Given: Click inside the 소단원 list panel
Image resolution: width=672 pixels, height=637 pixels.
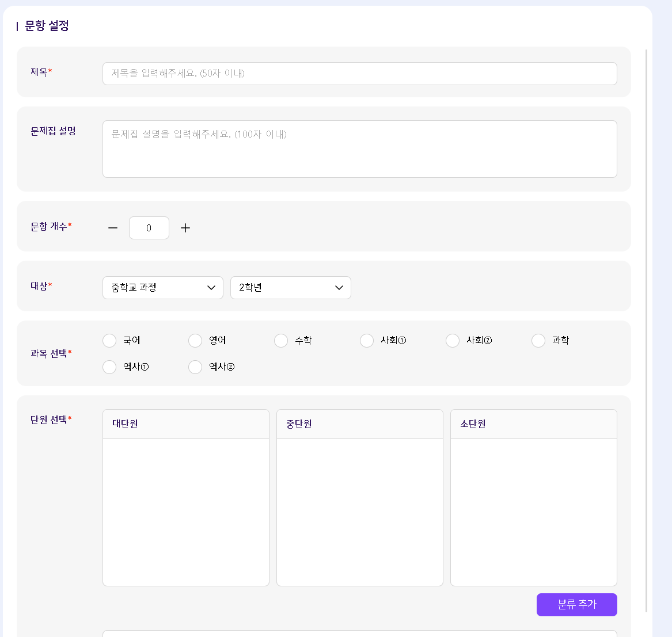Looking at the screenshot, I should coord(534,512).
